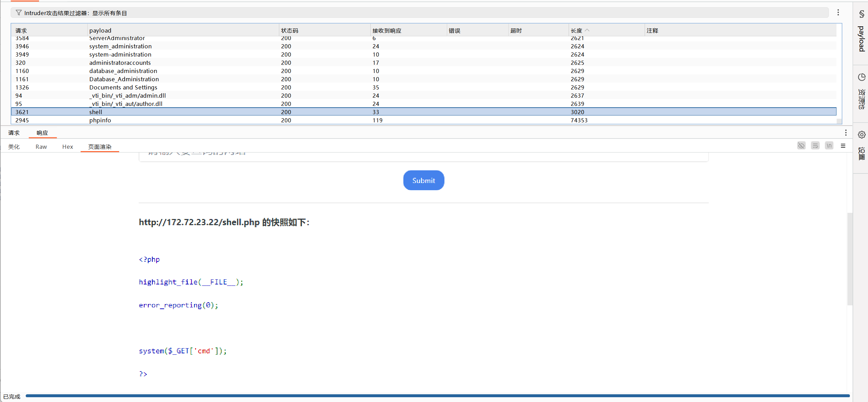Switch to the 请求 tab
Screen dimensions: 868x402
(x=14, y=133)
